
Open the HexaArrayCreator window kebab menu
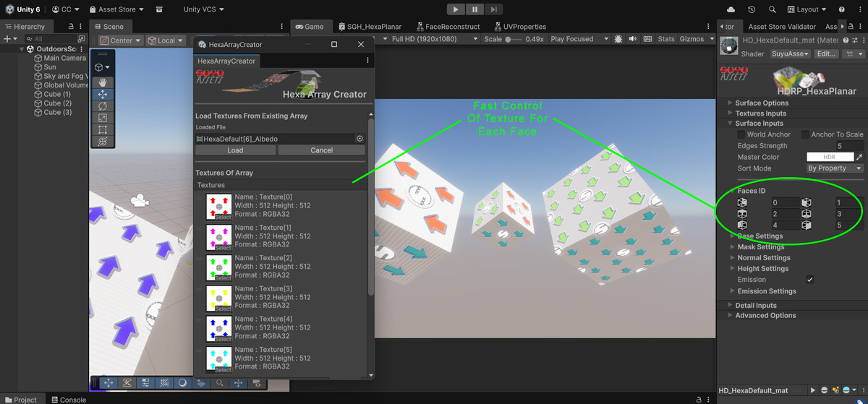tap(367, 61)
